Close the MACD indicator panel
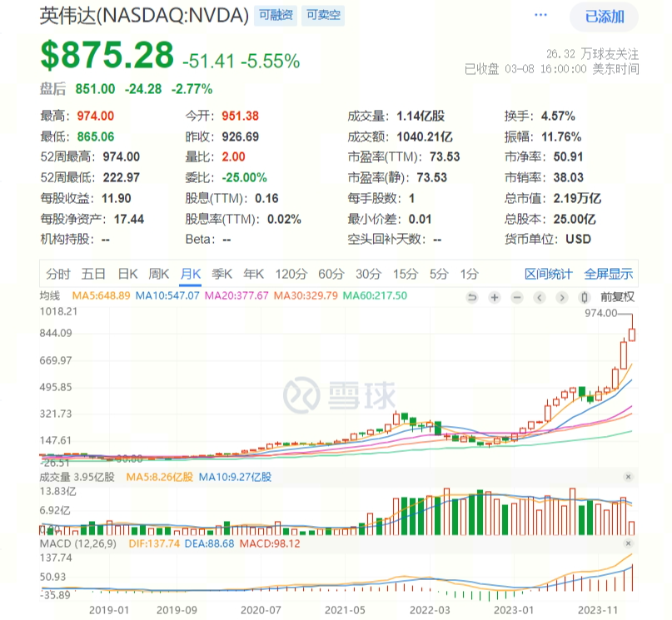The image size is (672, 620). click(x=629, y=543)
